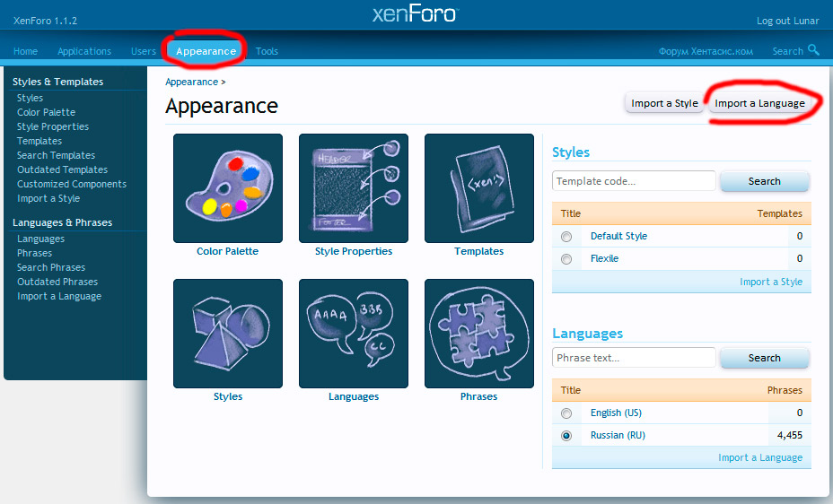This screenshot has width=833, height=504.
Task: Click the Default Style title link
Action: 618,237
